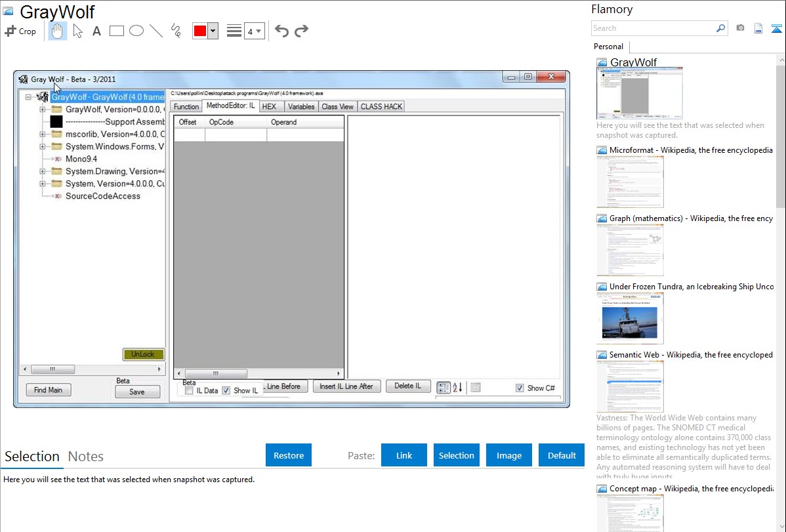
Task: Activate the hand pan tool
Action: click(x=57, y=31)
